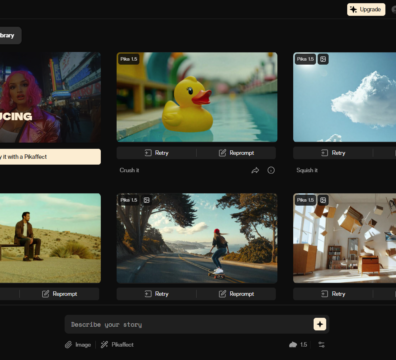Open the rubber duck video thumbnail

(x=197, y=97)
